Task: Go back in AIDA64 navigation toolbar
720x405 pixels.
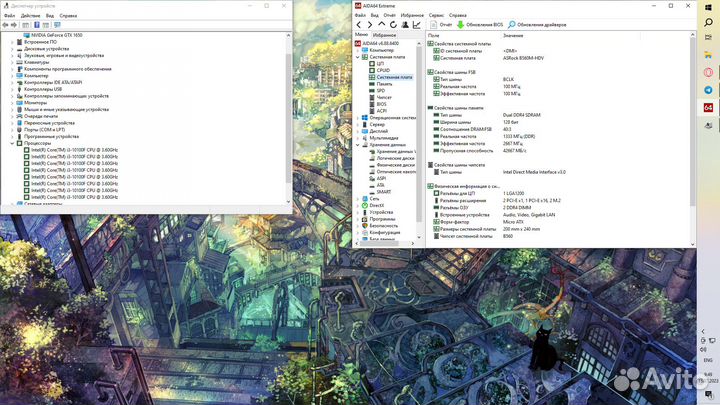Action: click(359, 25)
